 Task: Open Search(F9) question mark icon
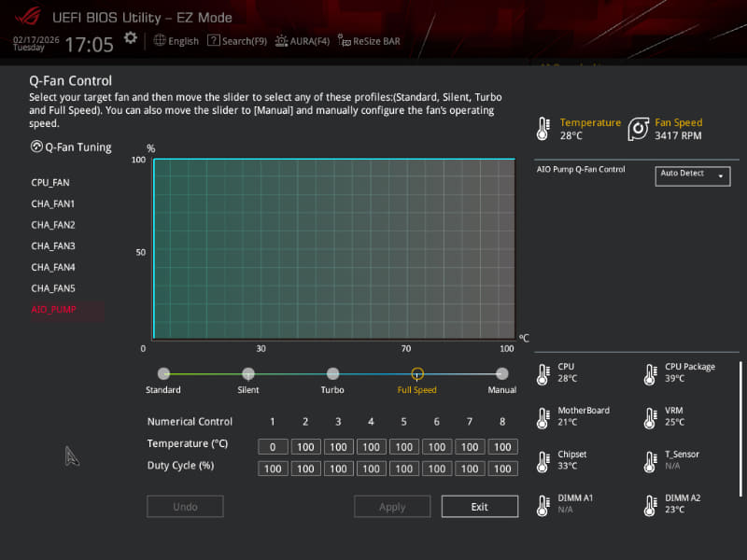click(214, 40)
